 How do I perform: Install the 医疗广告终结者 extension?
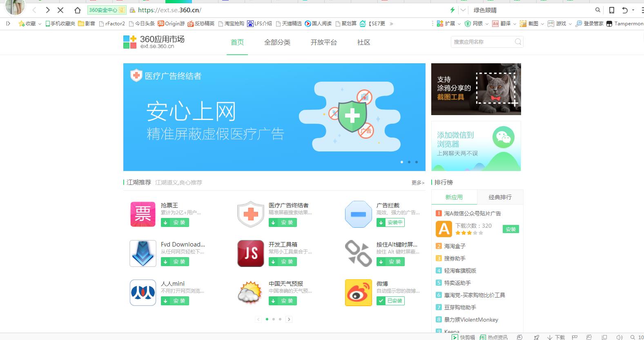click(x=283, y=222)
